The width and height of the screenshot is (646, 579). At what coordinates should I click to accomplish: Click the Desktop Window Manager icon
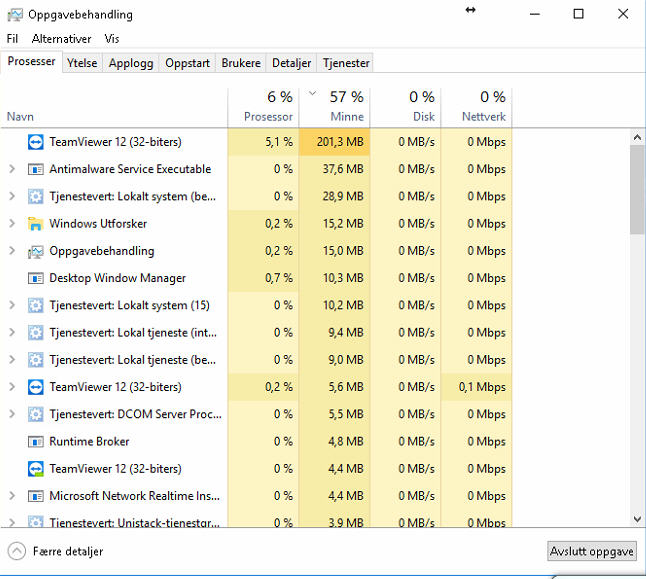point(35,278)
